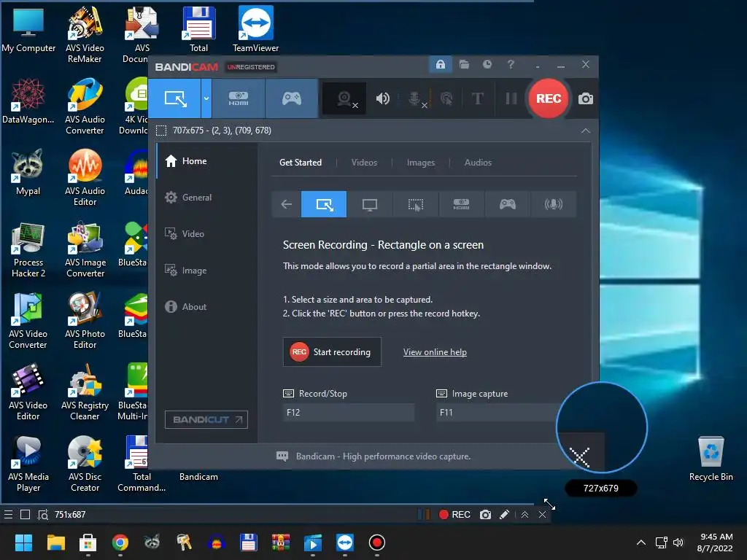
Task: Select rectangle on screen mode in top toolbar
Action: [x=175, y=98]
